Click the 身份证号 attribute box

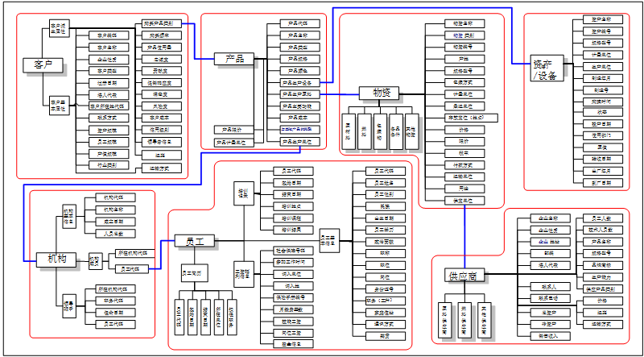tap(386, 289)
